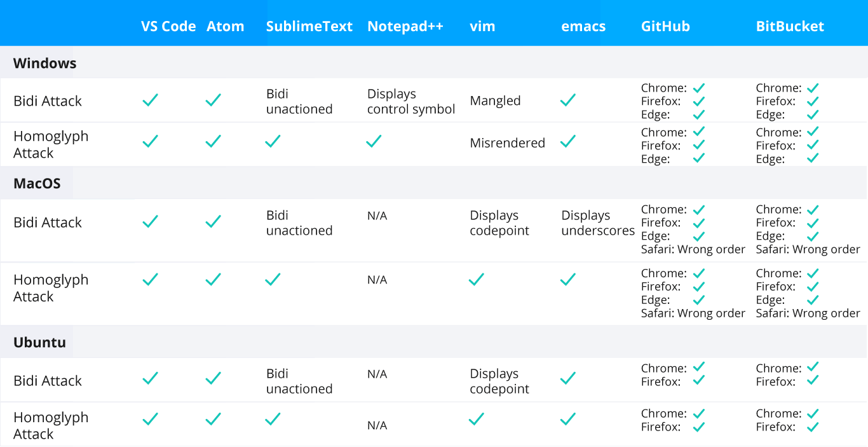Click the GitHub Firefox checkmark in Ubuntu Bidi row

coord(699,380)
